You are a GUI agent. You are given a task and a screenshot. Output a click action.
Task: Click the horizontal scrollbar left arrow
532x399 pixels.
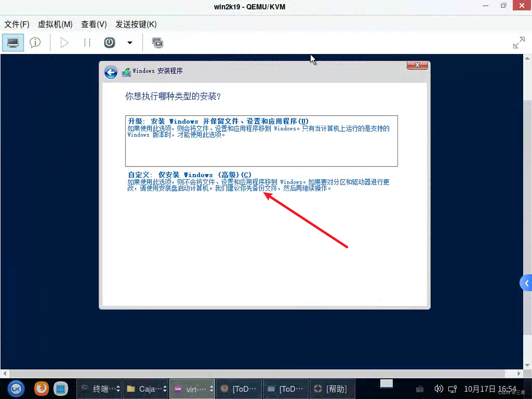point(4,373)
